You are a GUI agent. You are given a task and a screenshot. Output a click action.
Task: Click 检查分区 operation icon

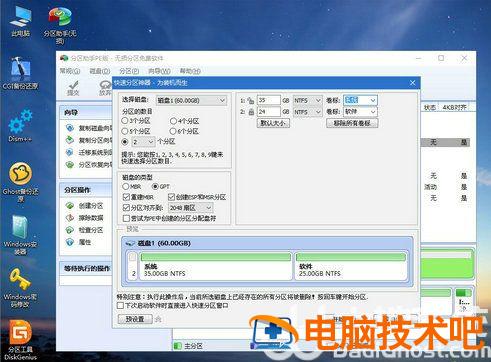(70, 230)
